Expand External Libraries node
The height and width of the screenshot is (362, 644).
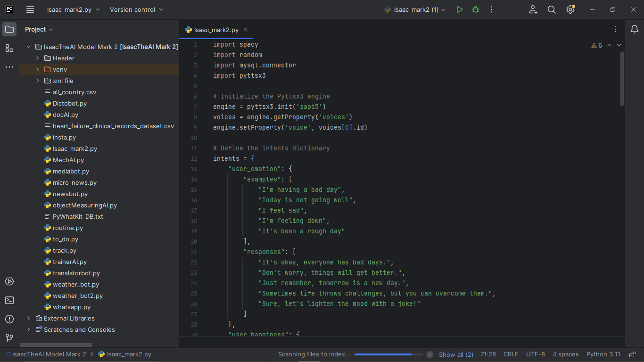click(29, 318)
